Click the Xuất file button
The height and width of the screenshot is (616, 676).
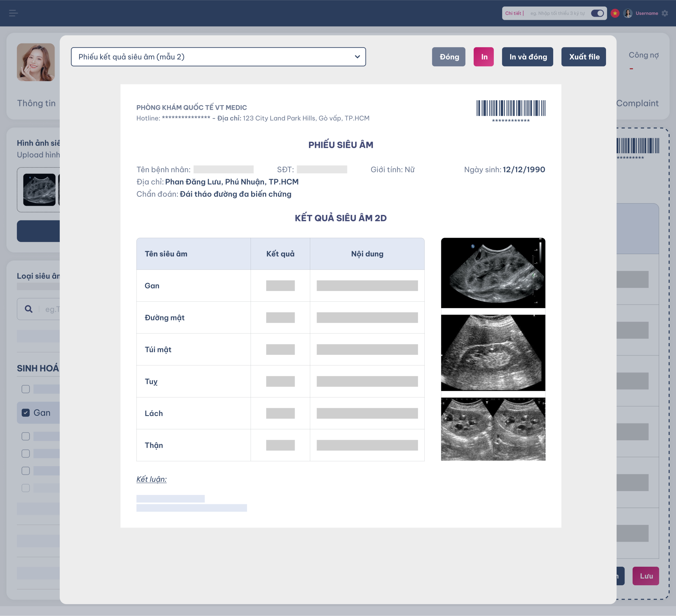click(x=584, y=57)
